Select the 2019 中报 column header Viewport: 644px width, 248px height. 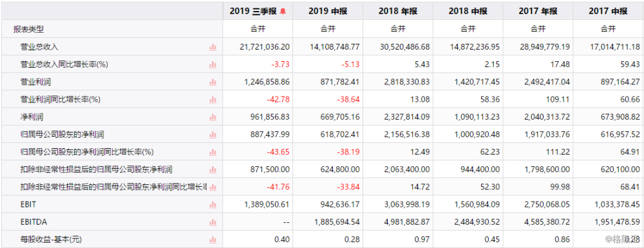tap(328, 12)
